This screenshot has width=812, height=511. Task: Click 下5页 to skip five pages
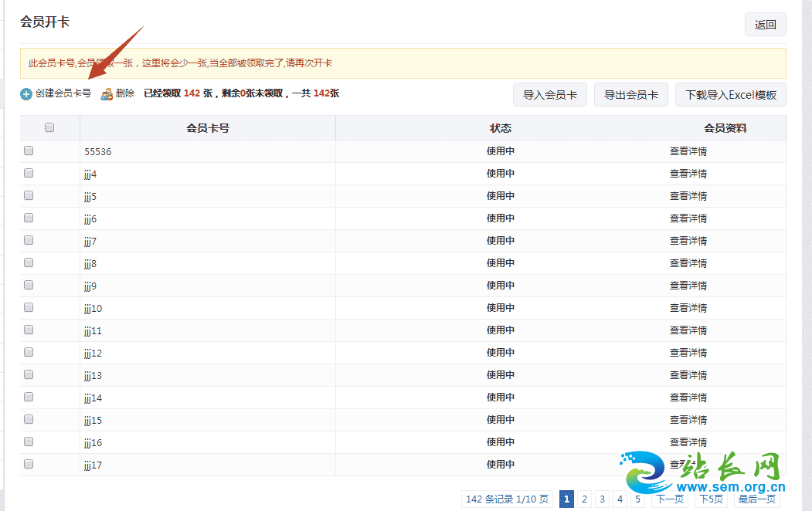click(711, 499)
